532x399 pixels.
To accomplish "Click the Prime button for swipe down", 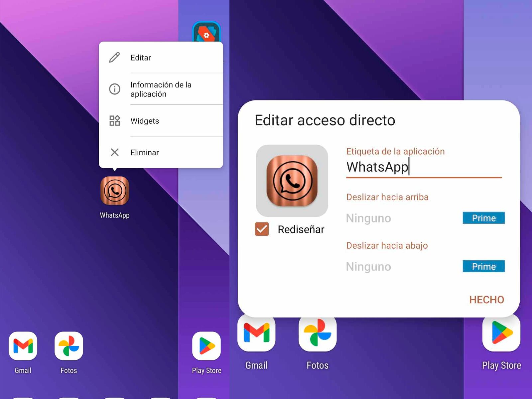I will point(483,266).
